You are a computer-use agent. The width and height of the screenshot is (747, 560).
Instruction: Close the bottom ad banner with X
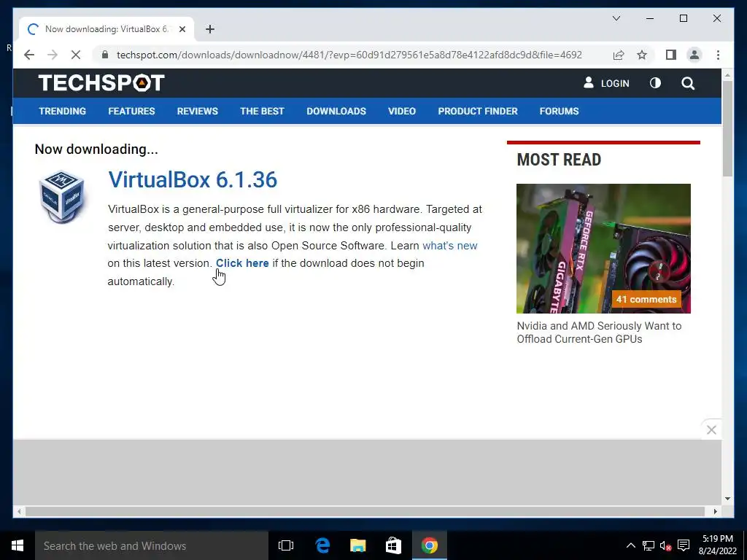[x=711, y=430]
